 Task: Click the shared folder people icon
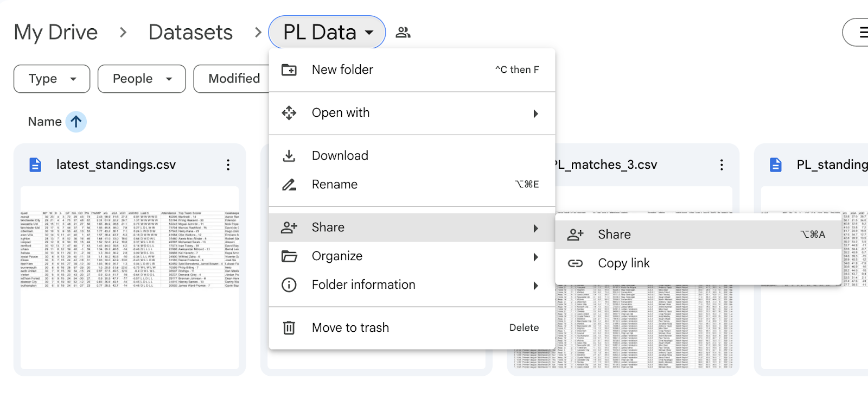pyautogui.click(x=403, y=33)
